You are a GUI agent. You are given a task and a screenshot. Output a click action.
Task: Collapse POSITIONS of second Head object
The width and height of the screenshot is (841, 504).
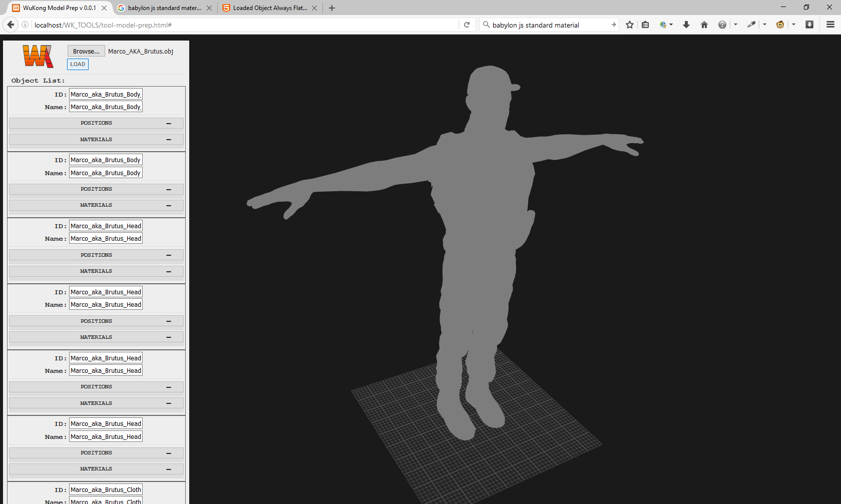[x=96, y=321]
